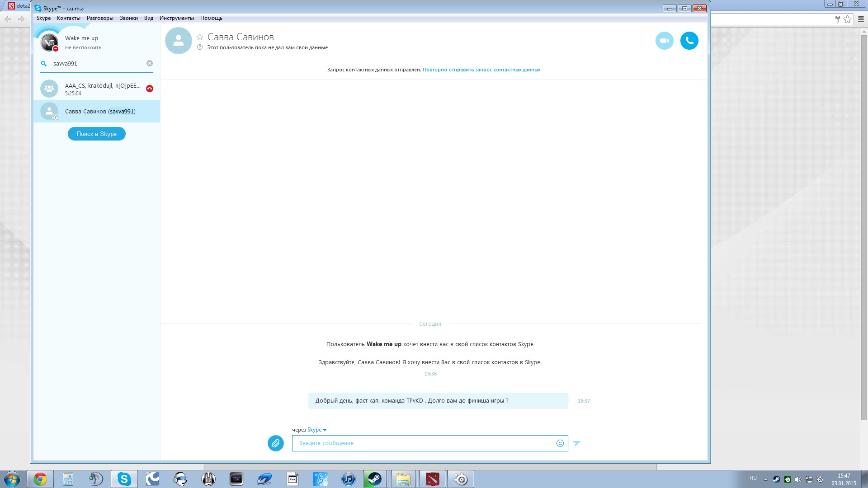Image resolution: width=868 pixels, height=488 pixels.
Task: Open the Разговоры menu
Action: click(x=100, y=18)
